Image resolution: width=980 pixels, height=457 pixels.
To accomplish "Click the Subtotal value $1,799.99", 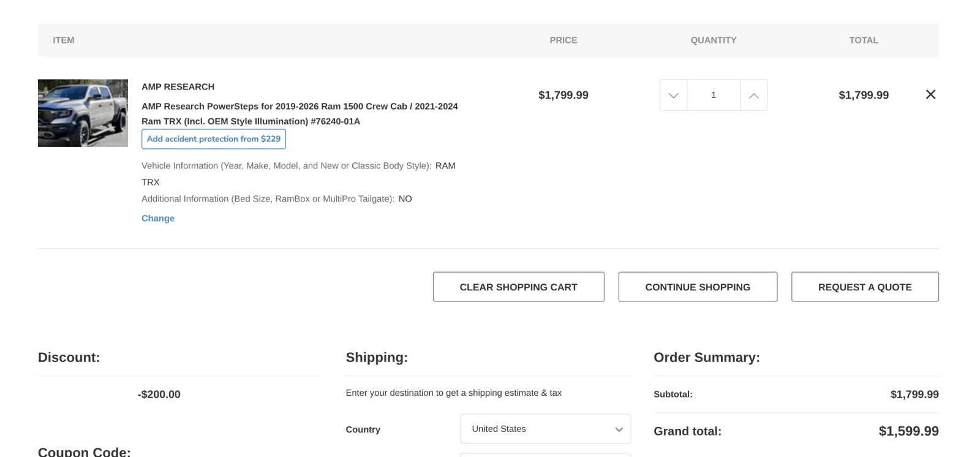I will 914,395.
